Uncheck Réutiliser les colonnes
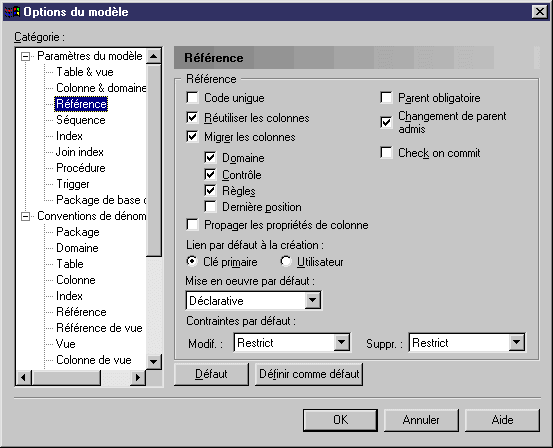 click(x=192, y=117)
